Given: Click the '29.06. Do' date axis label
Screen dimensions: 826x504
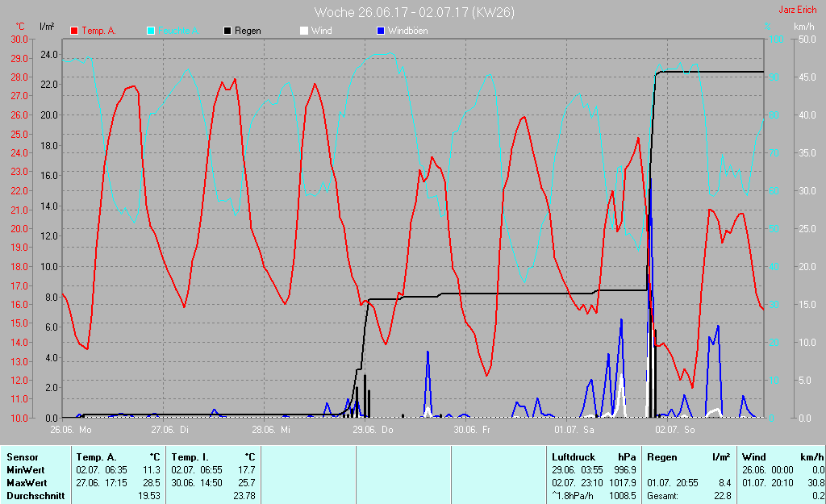Looking at the screenshot, I should pyautogui.click(x=373, y=430).
